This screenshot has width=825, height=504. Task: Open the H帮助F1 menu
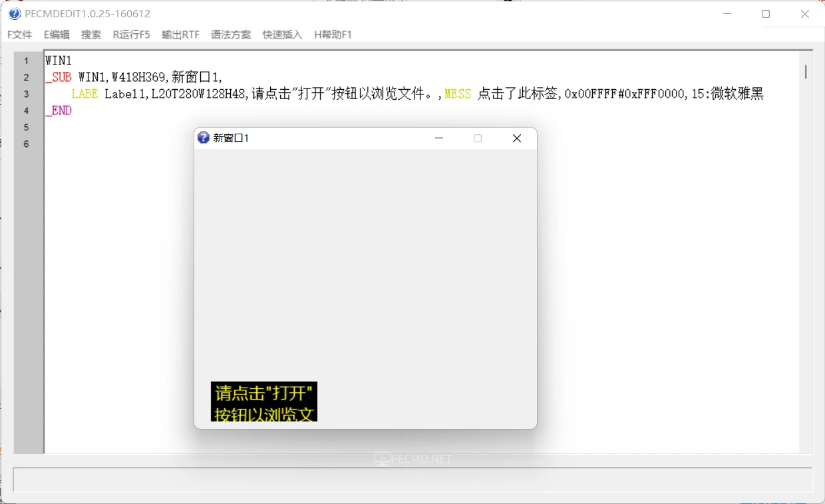333,35
